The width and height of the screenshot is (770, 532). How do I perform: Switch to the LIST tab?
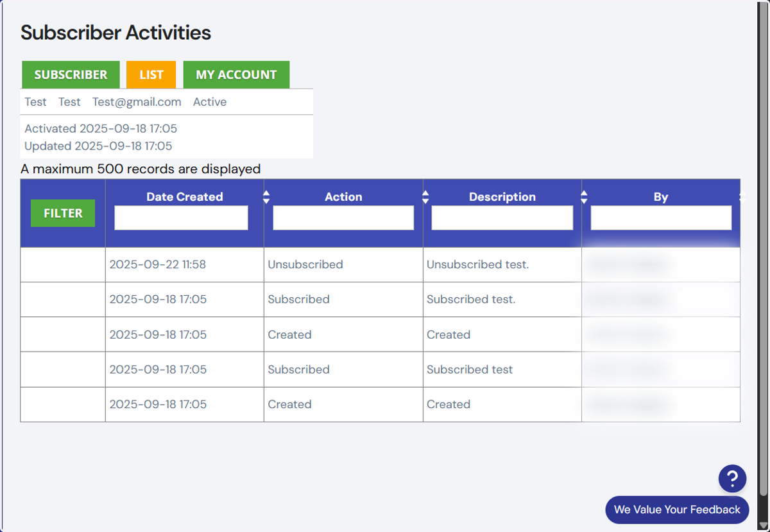point(151,74)
